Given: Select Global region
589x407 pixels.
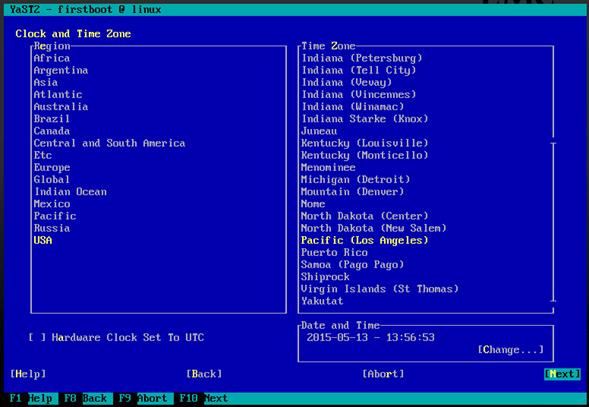Looking at the screenshot, I should [51, 180].
